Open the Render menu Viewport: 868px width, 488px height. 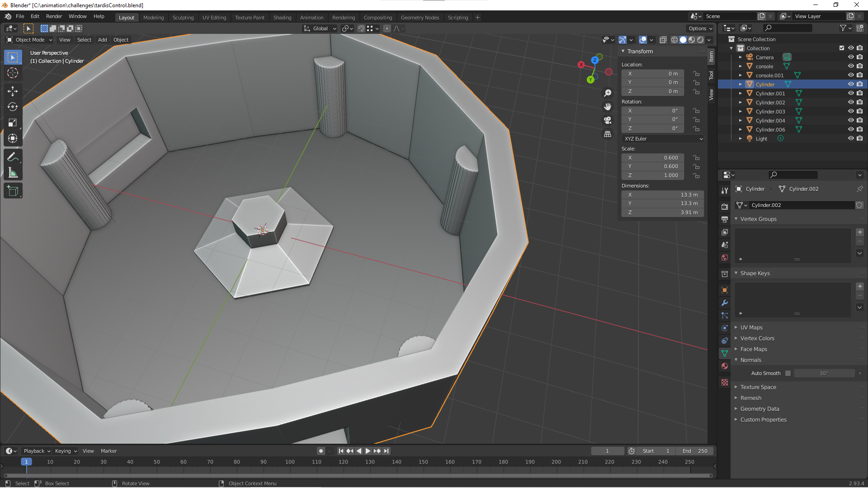(54, 16)
